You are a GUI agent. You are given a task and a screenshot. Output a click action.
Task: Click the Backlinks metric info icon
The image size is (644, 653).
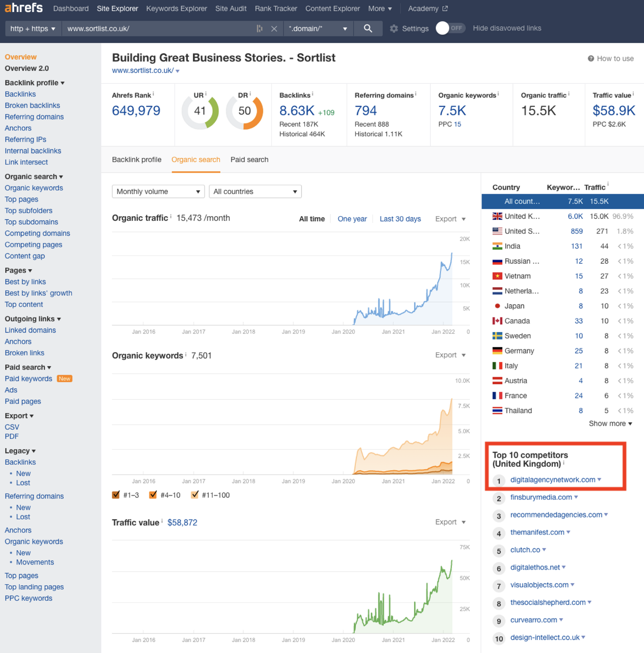click(x=312, y=94)
